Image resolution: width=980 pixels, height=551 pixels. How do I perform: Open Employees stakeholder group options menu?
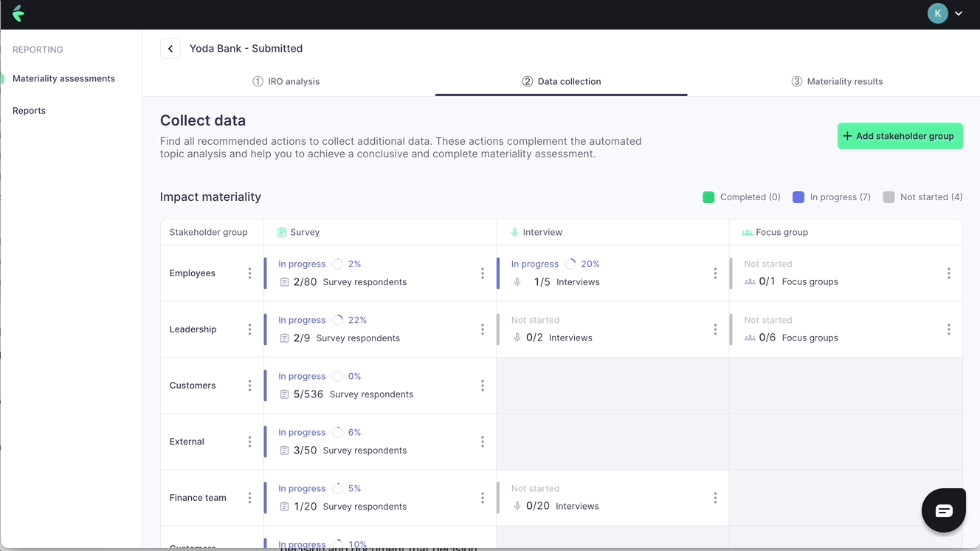[x=249, y=273]
